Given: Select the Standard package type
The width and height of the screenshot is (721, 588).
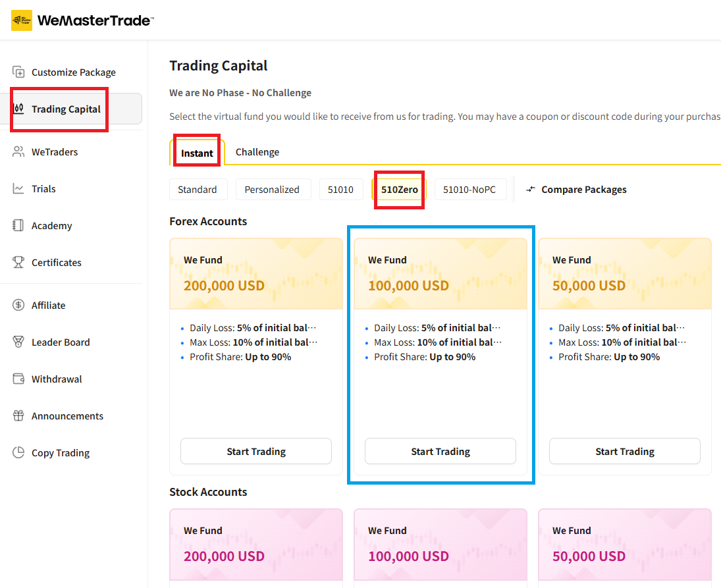Looking at the screenshot, I should pos(198,190).
